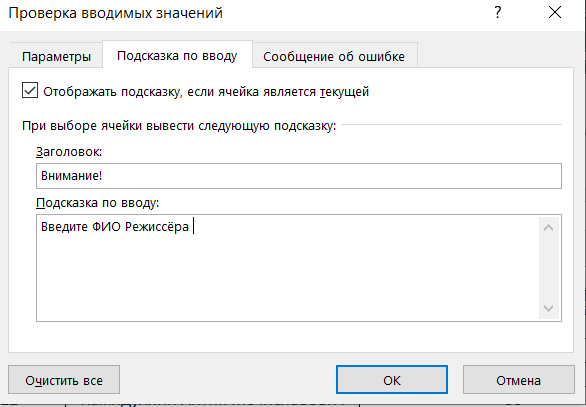Confirm the dialog with OK

392,380
